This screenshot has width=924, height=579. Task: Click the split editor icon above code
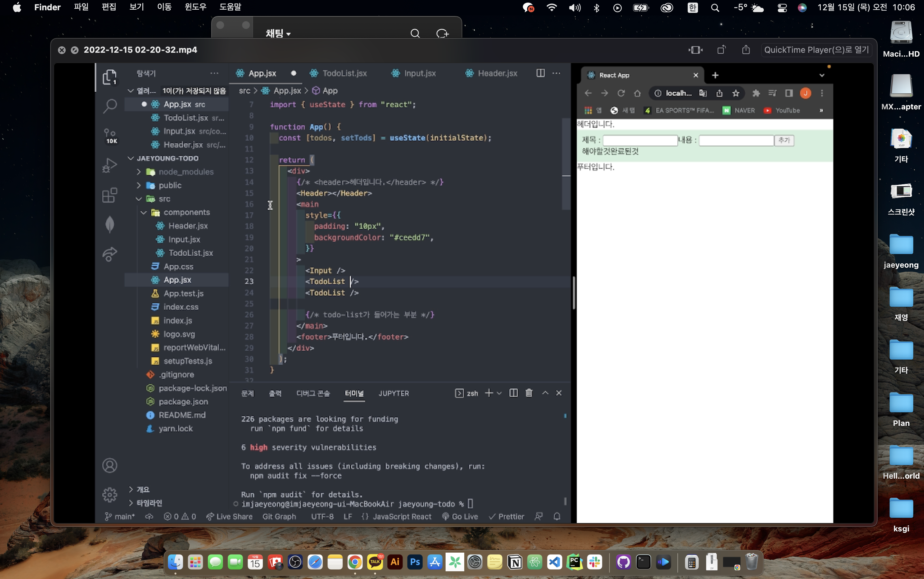(x=540, y=73)
